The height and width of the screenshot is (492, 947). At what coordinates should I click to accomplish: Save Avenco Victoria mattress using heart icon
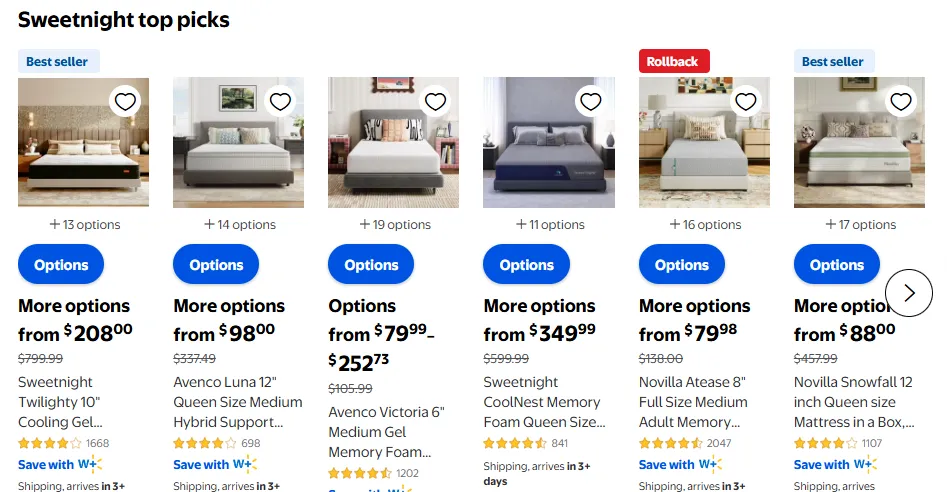(x=435, y=102)
